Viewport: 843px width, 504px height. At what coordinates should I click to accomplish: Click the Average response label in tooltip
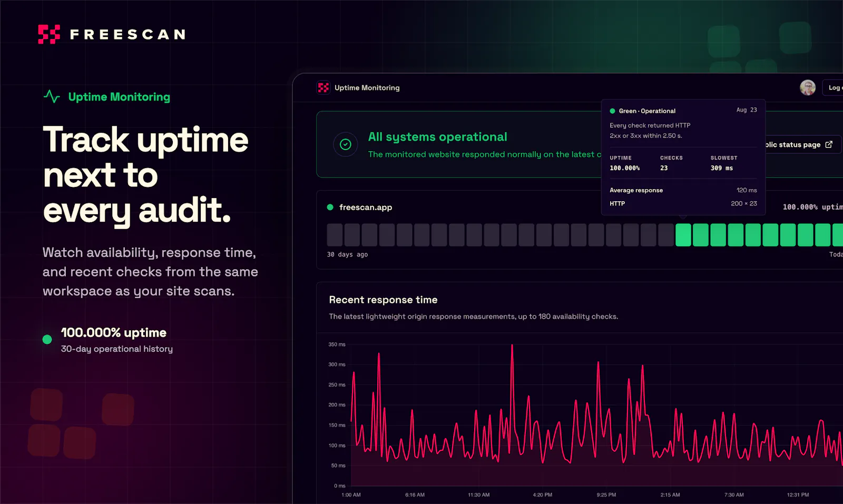click(636, 190)
